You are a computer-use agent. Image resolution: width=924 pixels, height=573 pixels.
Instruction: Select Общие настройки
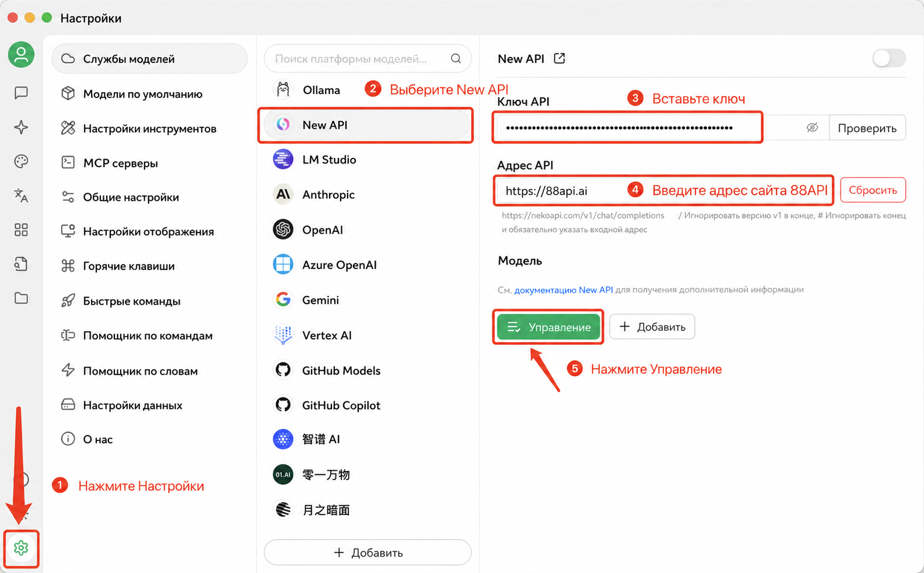pos(150,197)
